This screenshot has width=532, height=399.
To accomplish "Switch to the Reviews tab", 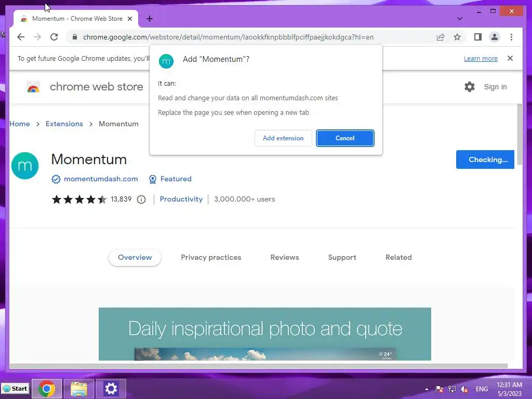I will pyautogui.click(x=285, y=257).
